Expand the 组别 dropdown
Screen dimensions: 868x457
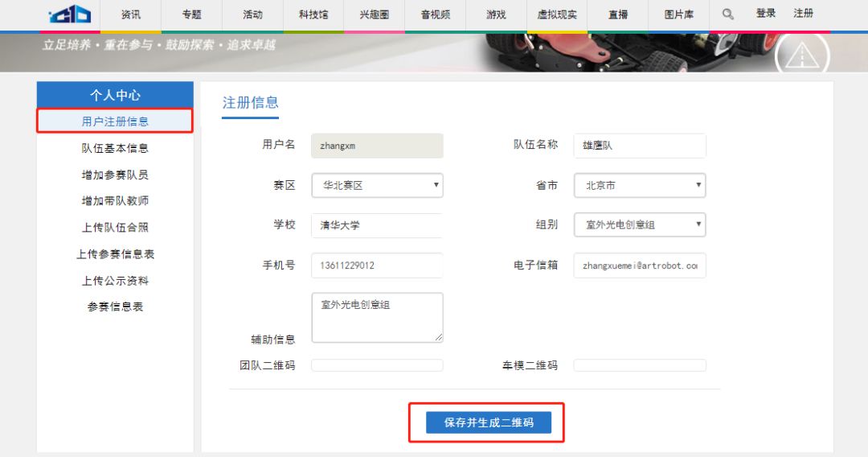coord(640,224)
